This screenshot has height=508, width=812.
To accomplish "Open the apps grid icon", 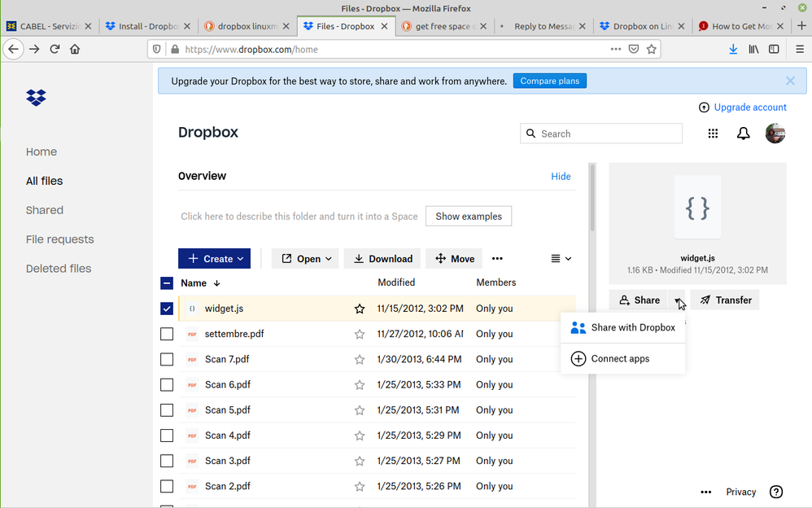I will (x=713, y=134).
